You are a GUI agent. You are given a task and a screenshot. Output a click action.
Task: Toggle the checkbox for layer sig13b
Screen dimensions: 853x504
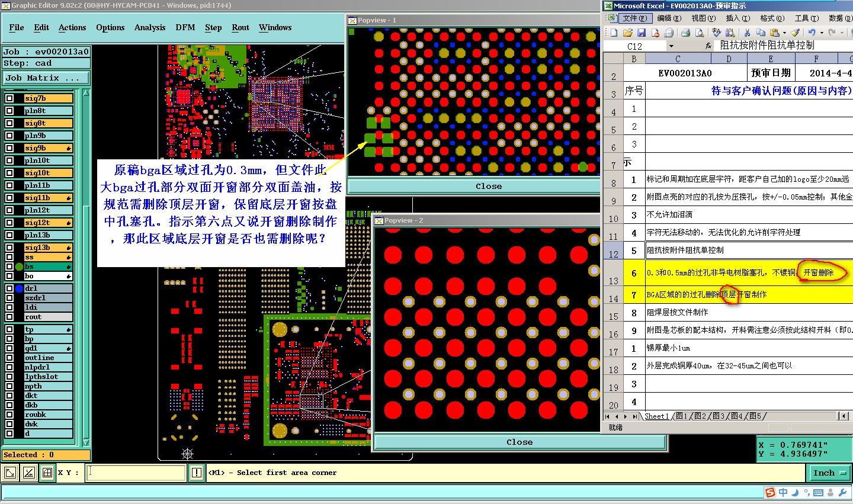coord(9,248)
